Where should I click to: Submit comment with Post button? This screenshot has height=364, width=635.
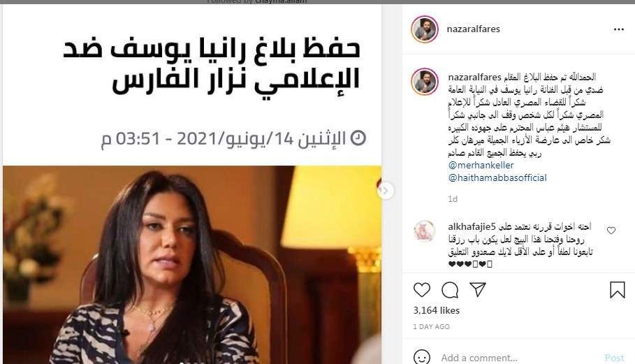tap(614, 358)
